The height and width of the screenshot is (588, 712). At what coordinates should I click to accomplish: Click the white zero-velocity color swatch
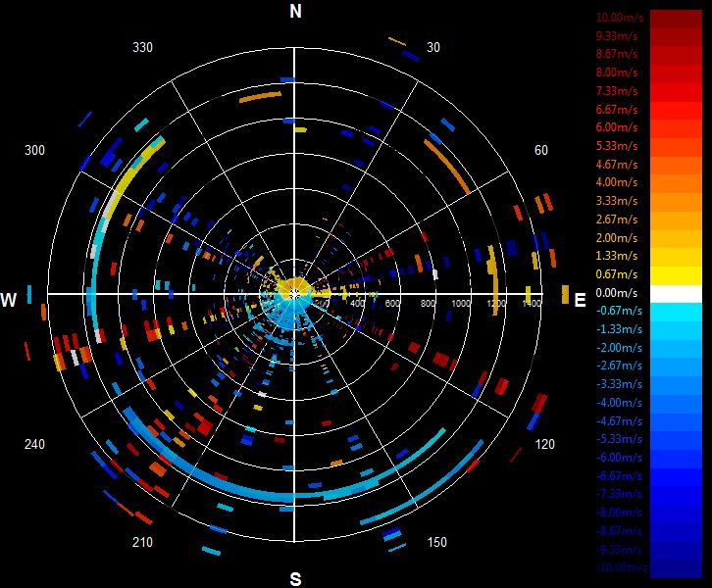[x=676, y=294]
